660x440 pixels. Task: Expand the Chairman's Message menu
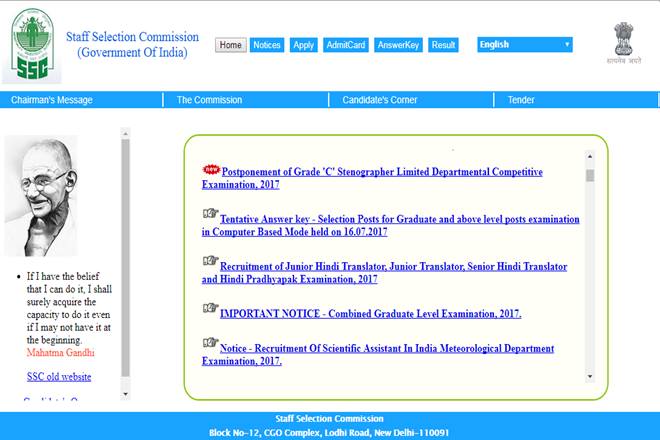tap(52, 100)
